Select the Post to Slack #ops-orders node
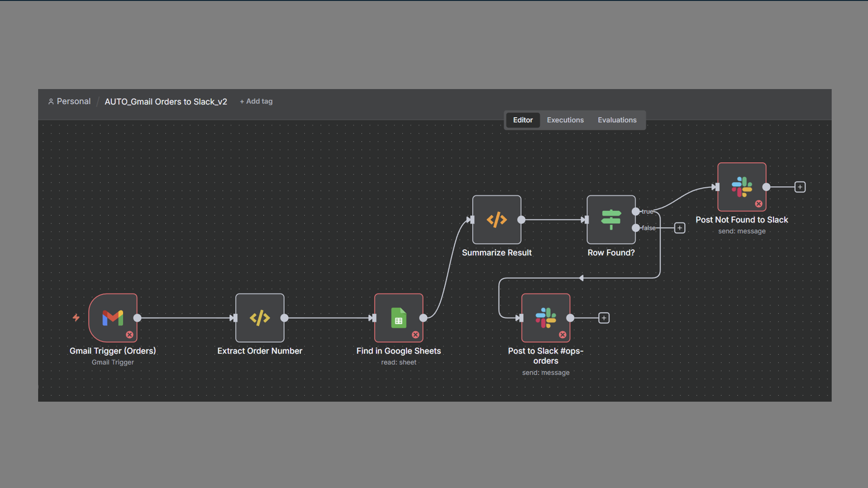868x488 pixels. (x=545, y=318)
